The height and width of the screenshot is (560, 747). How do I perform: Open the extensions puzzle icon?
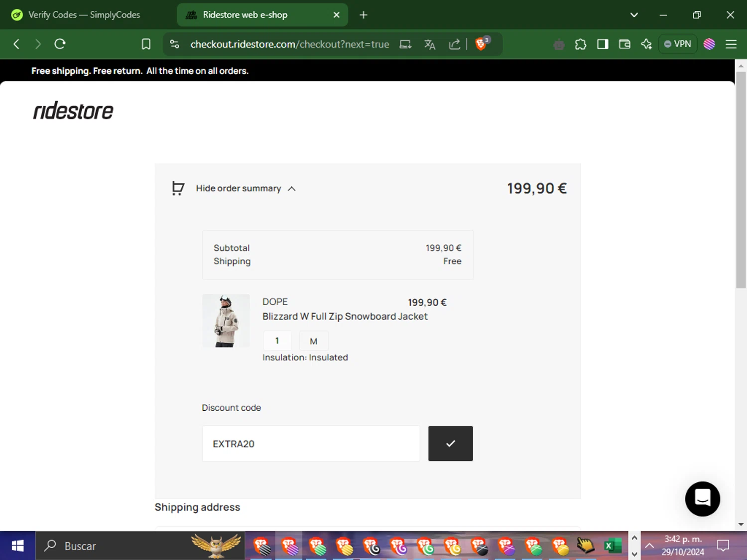pos(581,44)
